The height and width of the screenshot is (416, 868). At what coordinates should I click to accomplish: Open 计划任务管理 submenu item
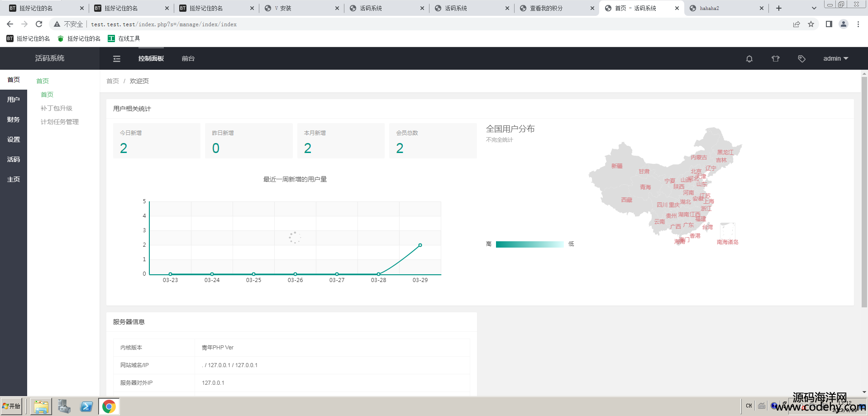60,122
